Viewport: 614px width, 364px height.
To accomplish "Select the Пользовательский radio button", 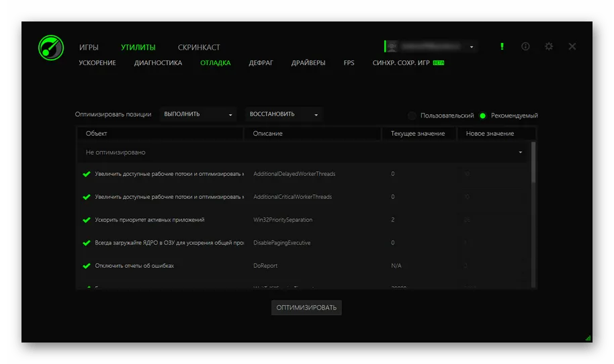I will 412,116.
